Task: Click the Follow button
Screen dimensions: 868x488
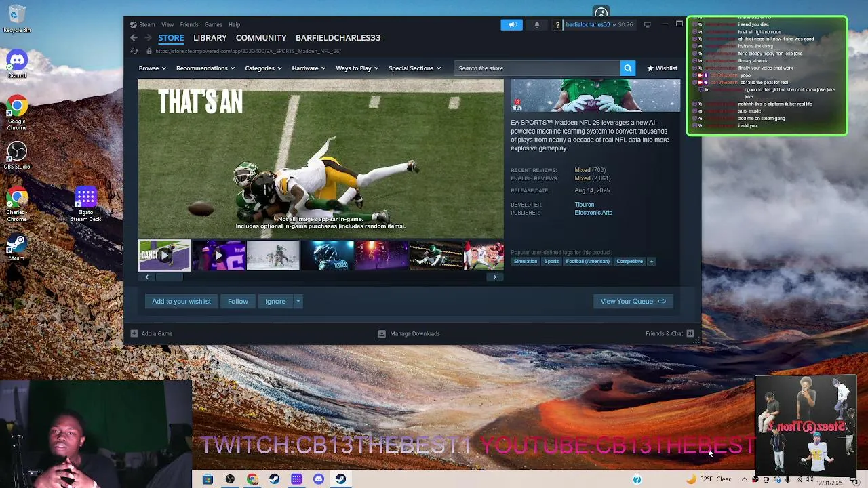Action: point(238,302)
